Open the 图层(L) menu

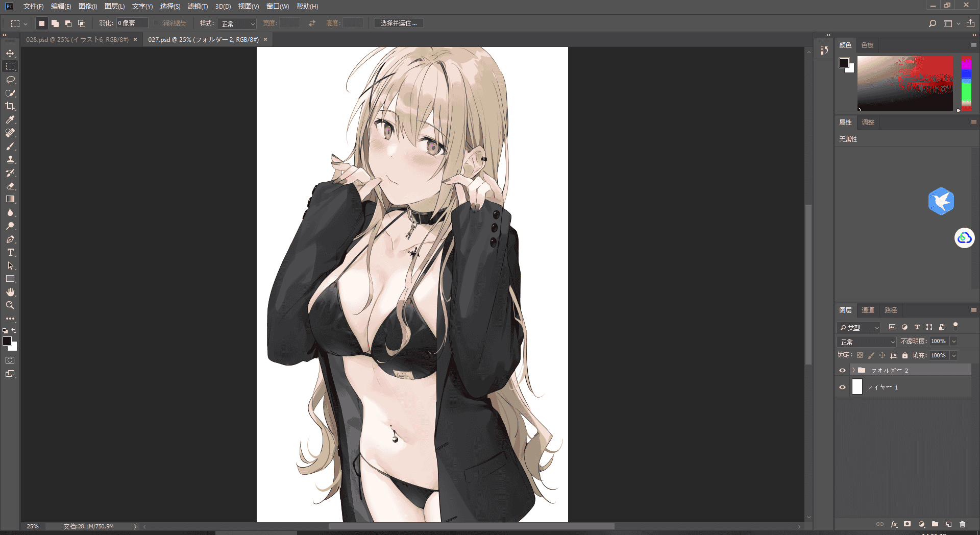point(114,6)
